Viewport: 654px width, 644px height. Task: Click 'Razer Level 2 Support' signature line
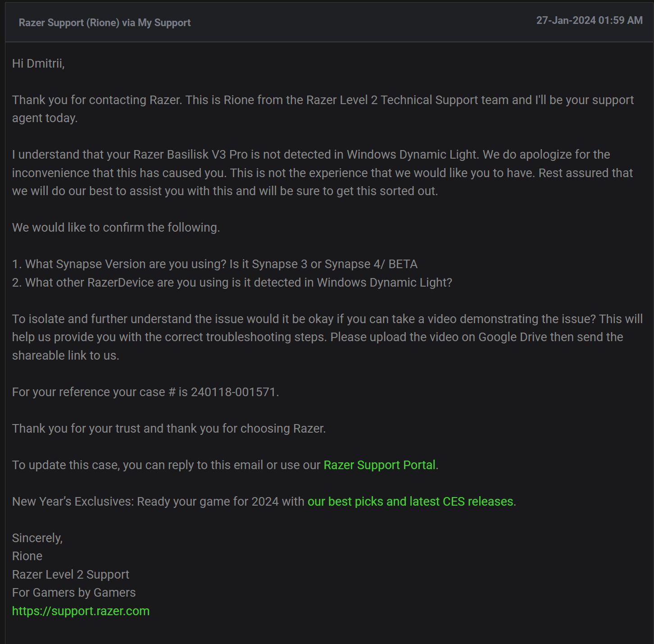tap(71, 575)
